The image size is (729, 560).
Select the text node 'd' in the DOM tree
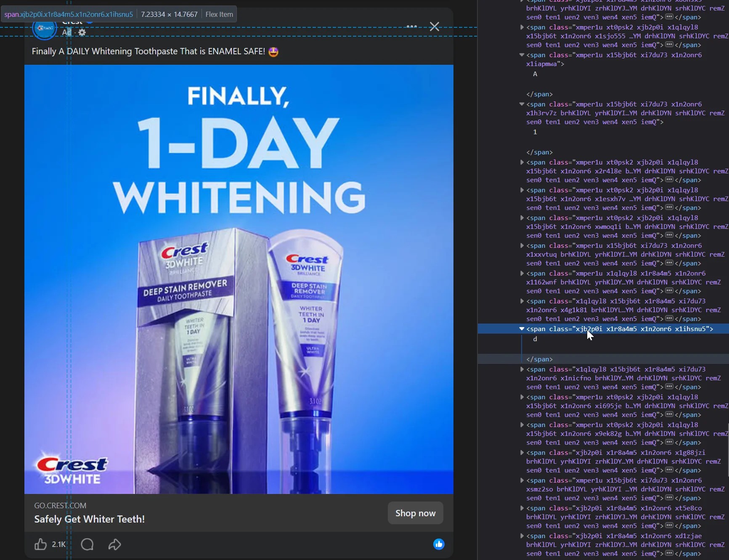pos(535,339)
